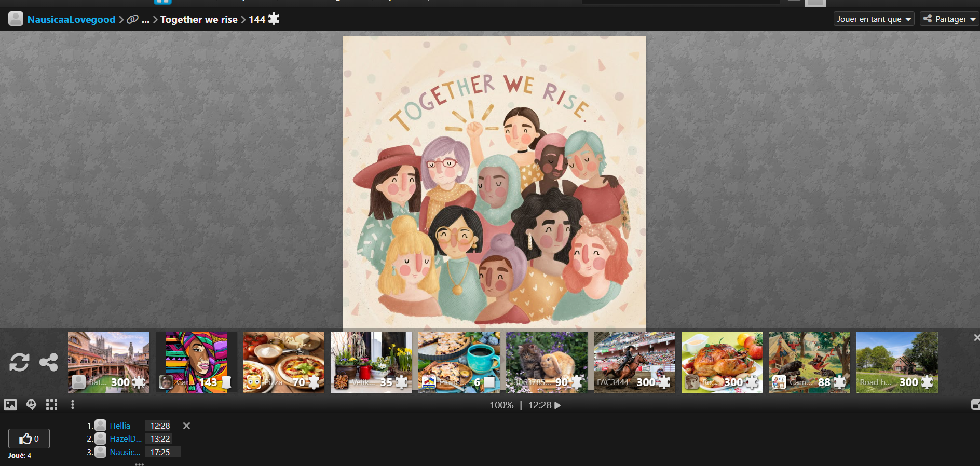This screenshot has width=980, height=466.
Task: Open the Pizza 70-piece puzzle thumbnail
Action: tap(284, 362)
